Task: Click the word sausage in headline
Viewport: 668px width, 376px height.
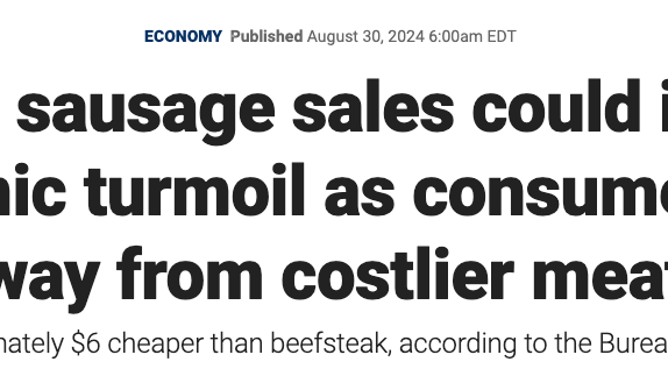Action: tap(146, 110)
